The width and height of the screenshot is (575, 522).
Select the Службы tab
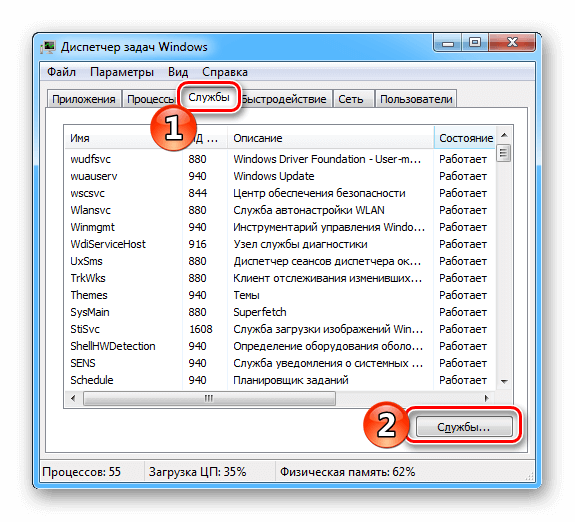pos(209,97)
